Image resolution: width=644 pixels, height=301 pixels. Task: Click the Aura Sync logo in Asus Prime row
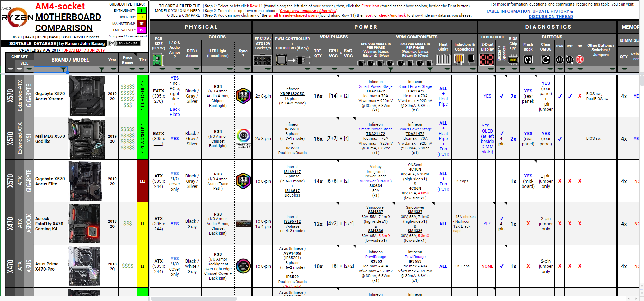[x=243, y=266]
